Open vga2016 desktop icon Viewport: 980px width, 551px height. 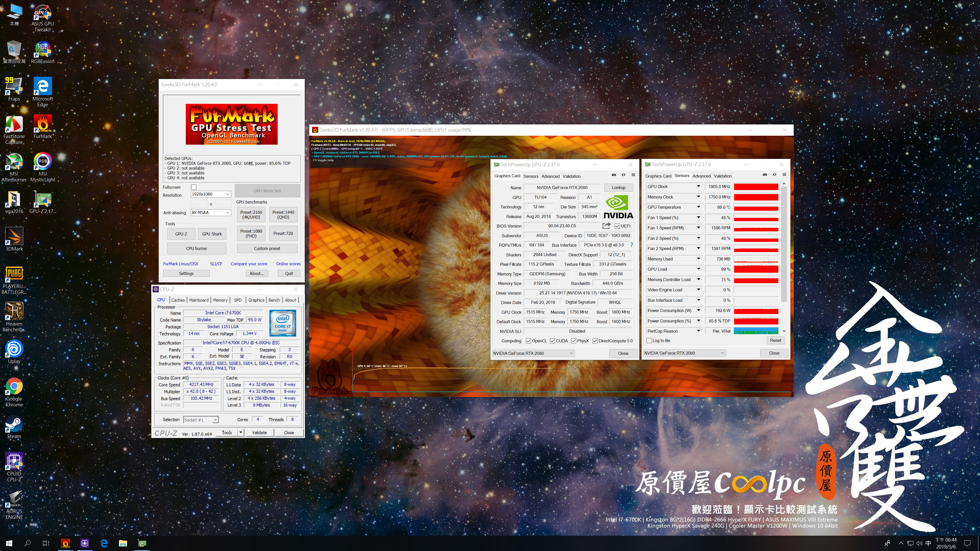coord(14,202)
